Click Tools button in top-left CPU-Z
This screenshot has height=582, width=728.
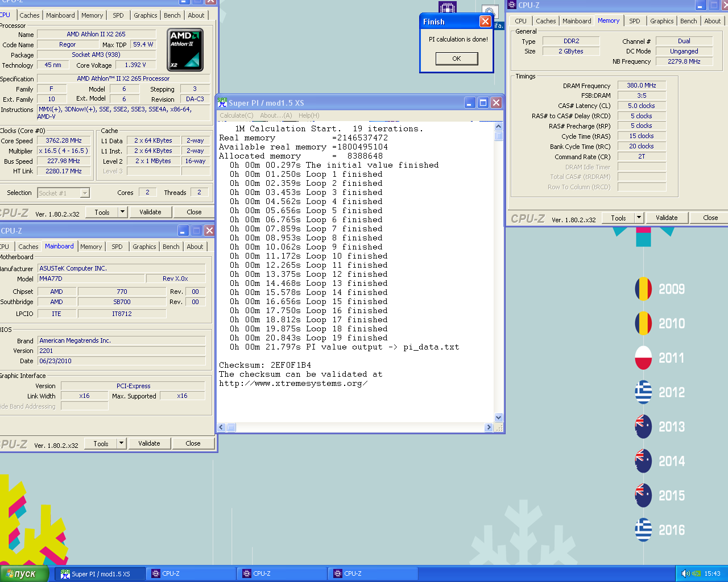tap(102, 212)
